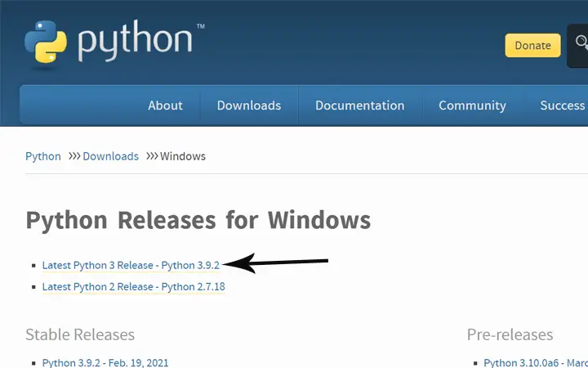Go to Downloads breadcrumb link
This screenshot has width=588, height=368.
[110, 156]
